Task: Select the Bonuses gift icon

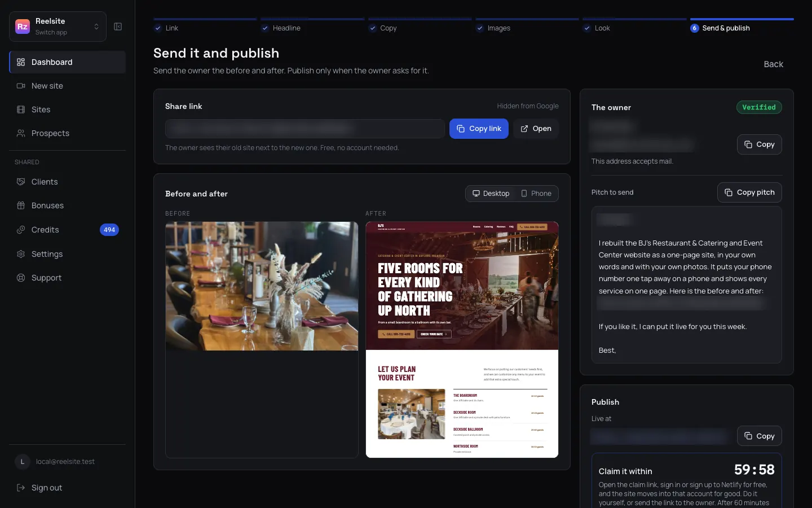Action: pos(21,205)
